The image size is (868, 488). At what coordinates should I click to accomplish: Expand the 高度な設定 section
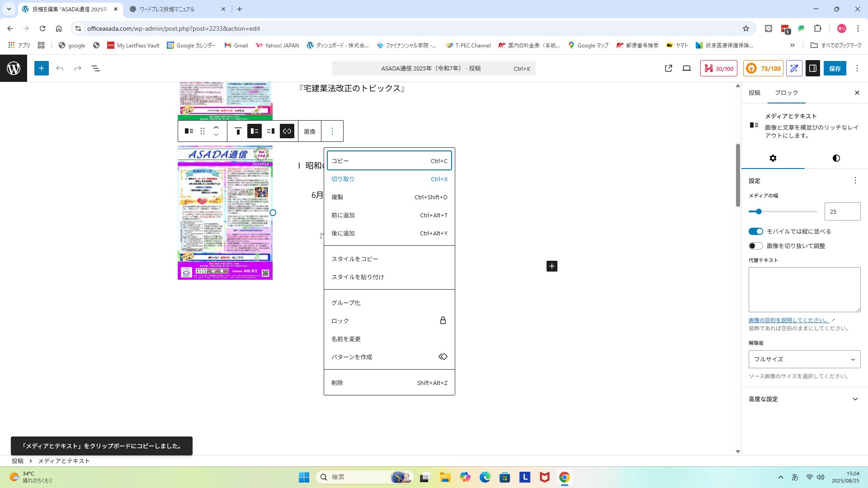pyautogui.click(x=804, y=399)
